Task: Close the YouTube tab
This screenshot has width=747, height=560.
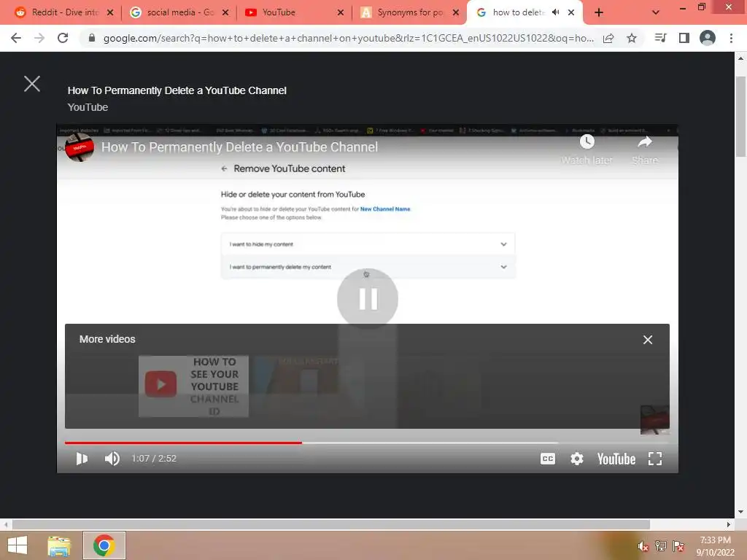Action: pyautogui.click(x=341, y=12)
